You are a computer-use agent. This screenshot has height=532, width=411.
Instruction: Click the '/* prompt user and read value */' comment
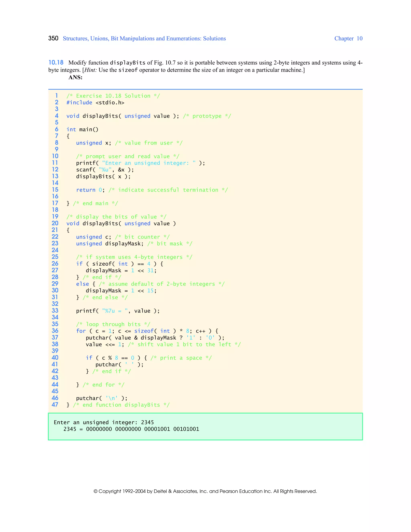pyautogui.click(x=128, y=156)
